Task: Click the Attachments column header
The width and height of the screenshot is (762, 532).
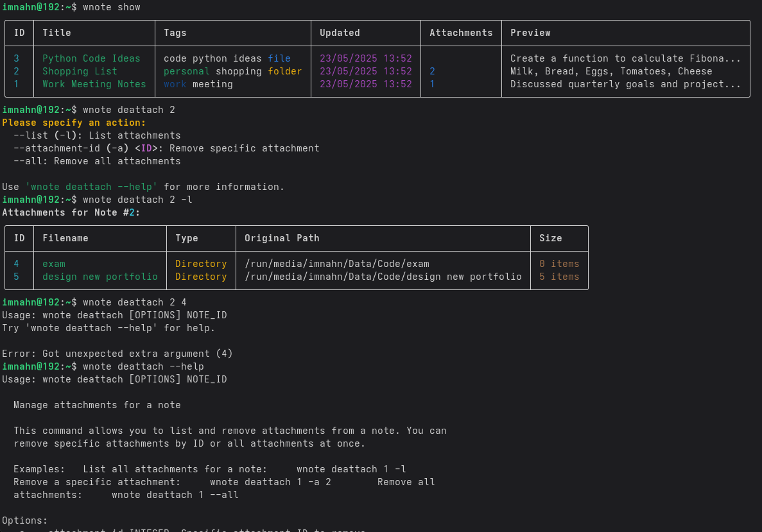Action: [x=461, y=33]
